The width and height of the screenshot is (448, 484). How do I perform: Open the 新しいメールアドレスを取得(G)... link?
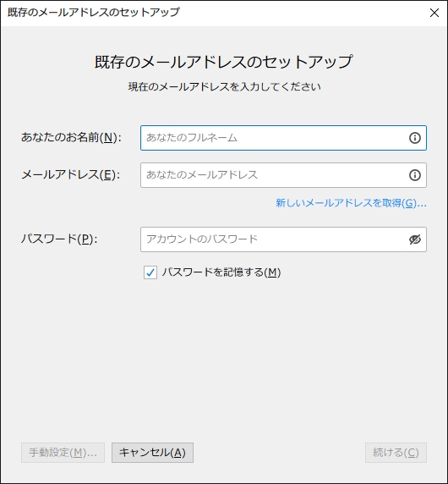click(x=351, y=203)
